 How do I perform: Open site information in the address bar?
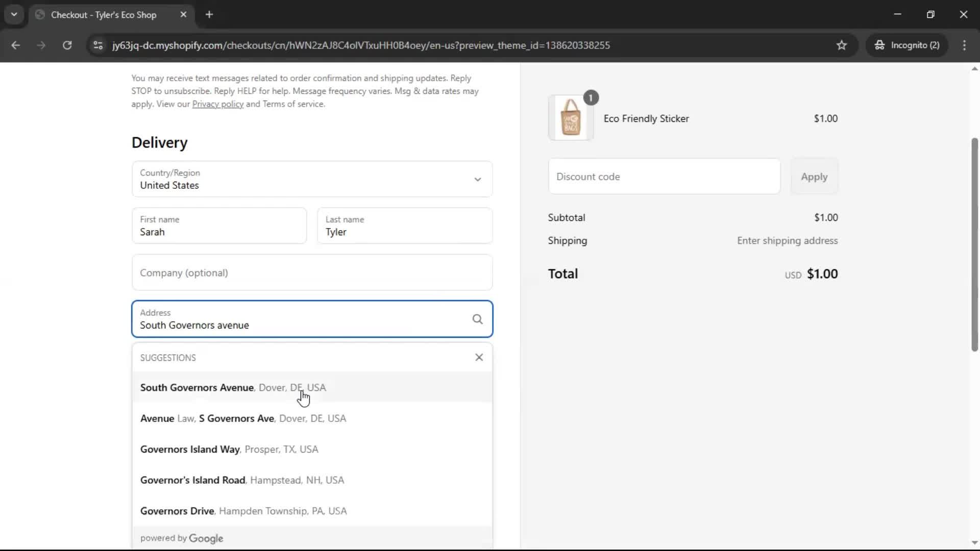(97, 45)
